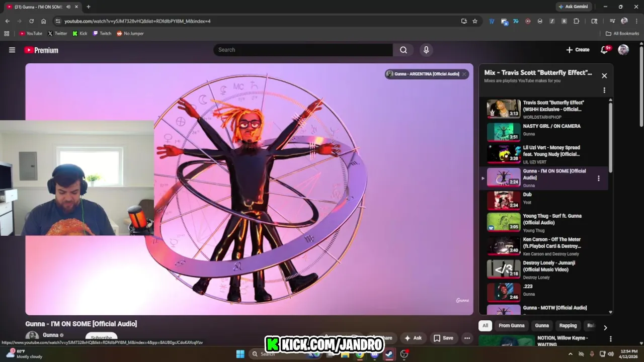Image resolution: width=644 pixels, height=362 pixels.
Task: Open the taskbar clock and date
Action: click(629, 354)
